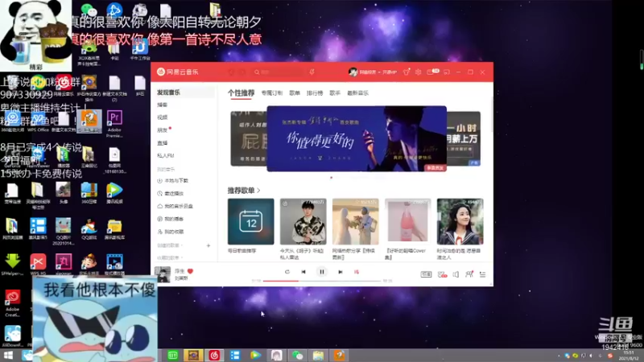Skip to the next track
This screenshot has height=362, width=644.
pos(340,272)
